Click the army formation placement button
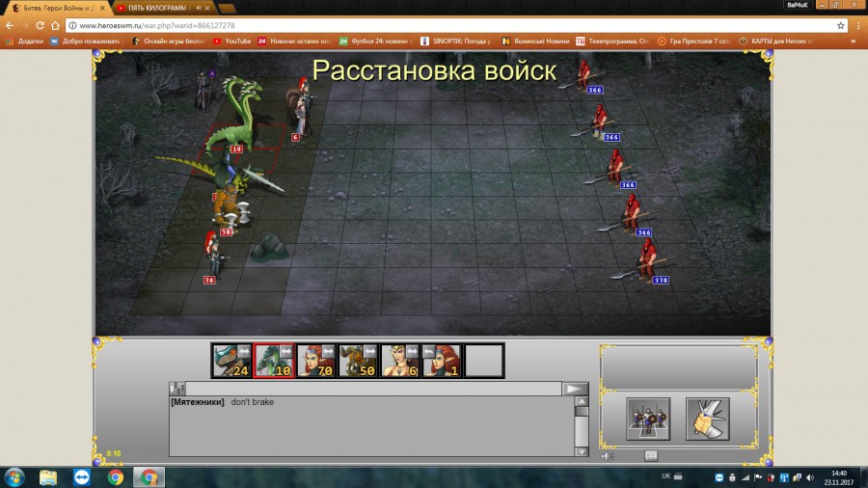868x488 pixels. pos(648,419)
